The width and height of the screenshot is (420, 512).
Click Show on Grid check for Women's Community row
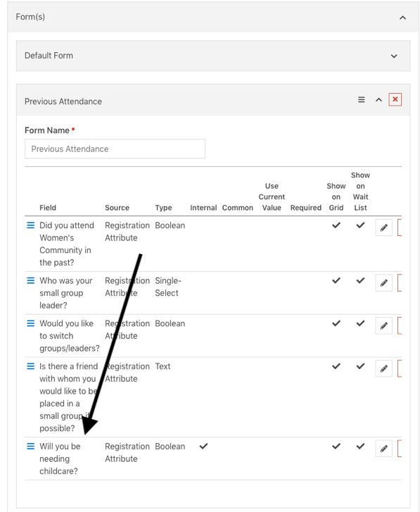coord(336,225)
